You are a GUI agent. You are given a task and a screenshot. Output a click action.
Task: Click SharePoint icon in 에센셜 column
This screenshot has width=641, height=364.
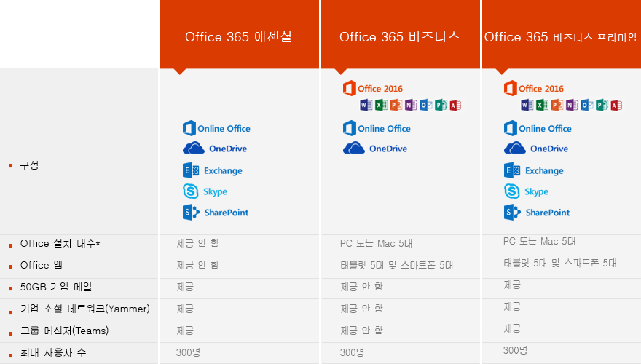click(x=191, y=212)
